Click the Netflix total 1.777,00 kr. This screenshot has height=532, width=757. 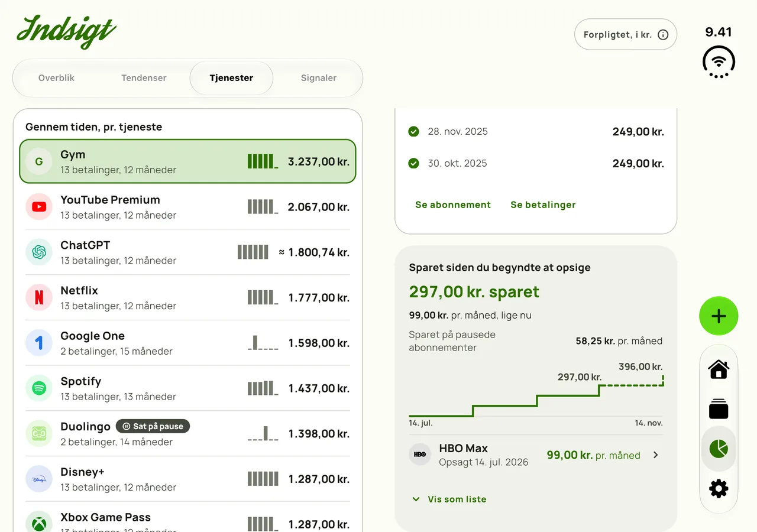(319, 298)
